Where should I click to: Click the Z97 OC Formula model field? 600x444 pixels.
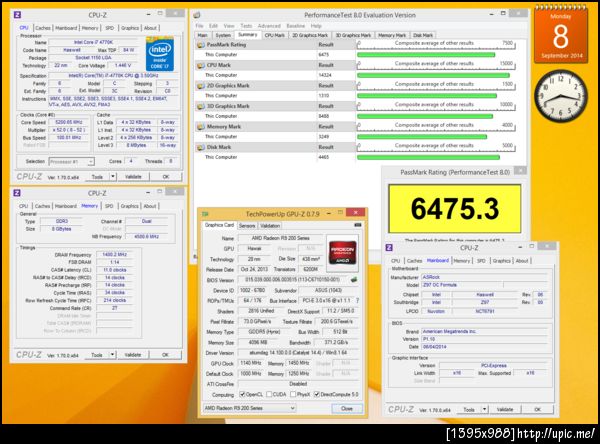tap(462, 285)
